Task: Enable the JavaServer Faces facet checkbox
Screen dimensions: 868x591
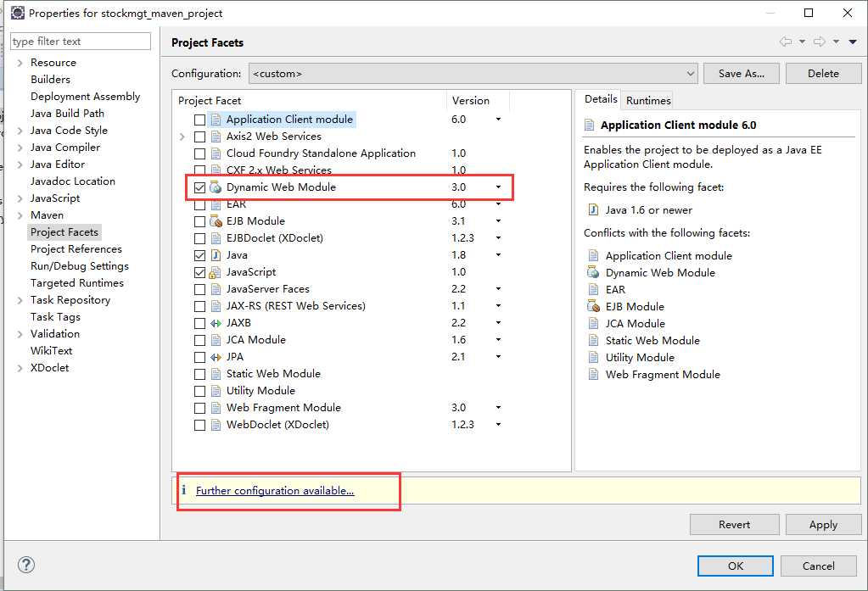Action: click(x=199, y=289)
